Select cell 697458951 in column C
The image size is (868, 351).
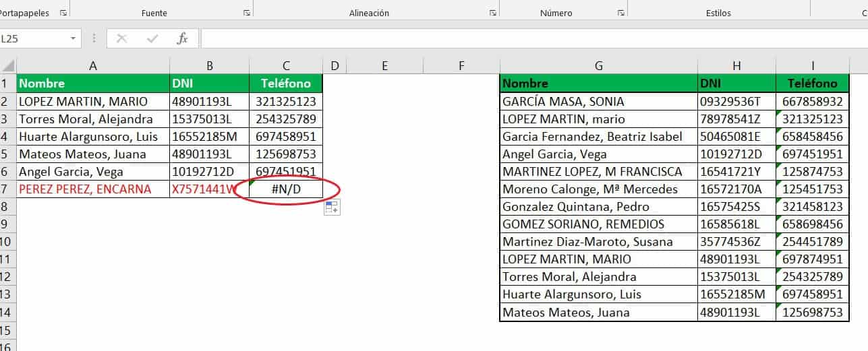click(x=286, y=137)
